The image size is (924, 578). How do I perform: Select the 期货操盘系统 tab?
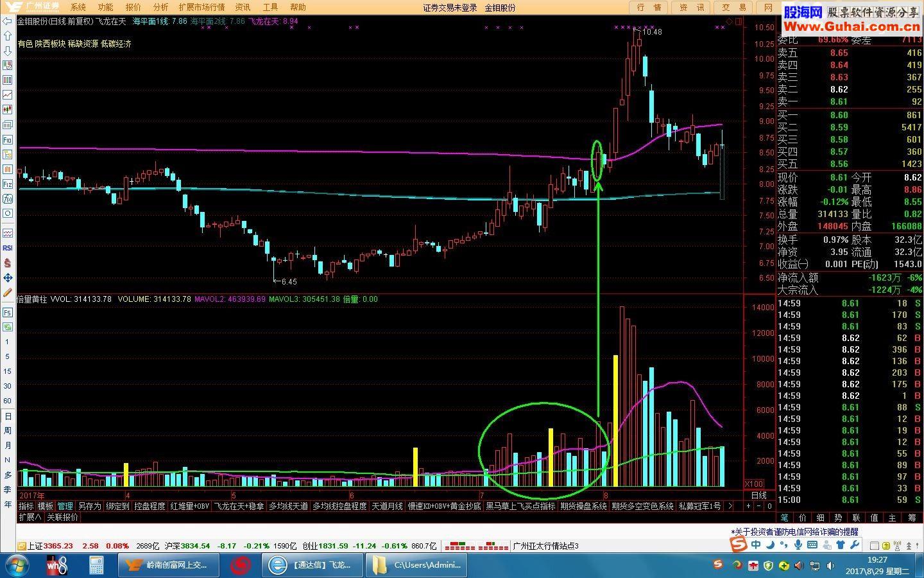583,506
